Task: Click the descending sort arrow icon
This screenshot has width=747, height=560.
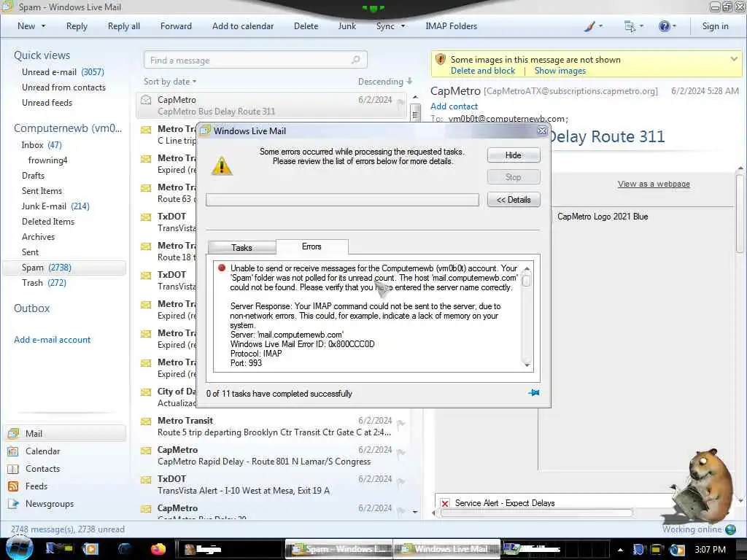Action: tap(410, 81)
